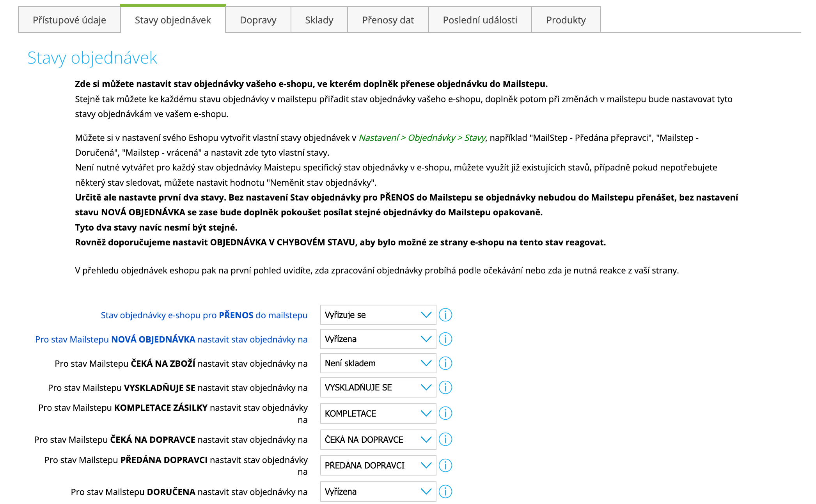816x504 pixels.
Task: Open info icon for PŘEDÁNA DOPRAVCI row
Action: point(445,465)
